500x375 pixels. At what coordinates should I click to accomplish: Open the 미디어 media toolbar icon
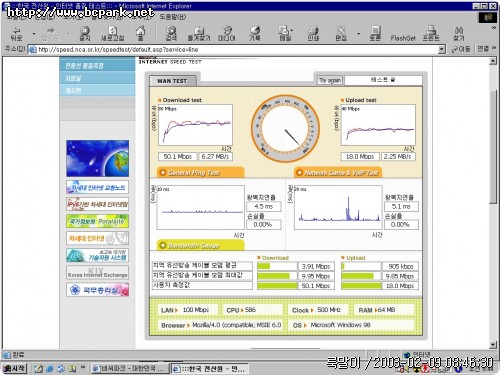pos(227,34)
